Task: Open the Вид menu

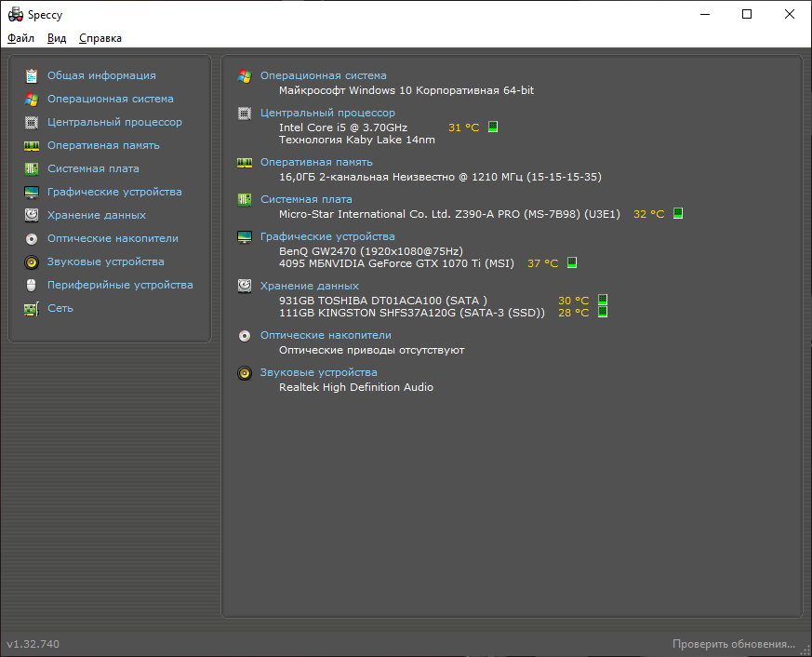Action: (57, 38)
